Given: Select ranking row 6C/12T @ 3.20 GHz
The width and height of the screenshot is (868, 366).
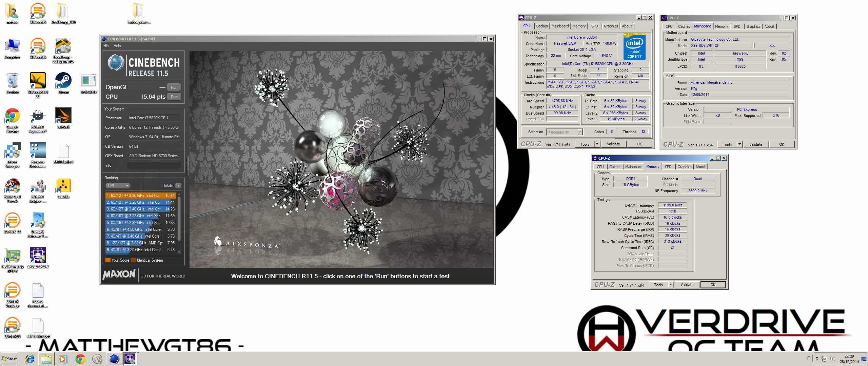Looking at the screenshot, I should 140,202.
